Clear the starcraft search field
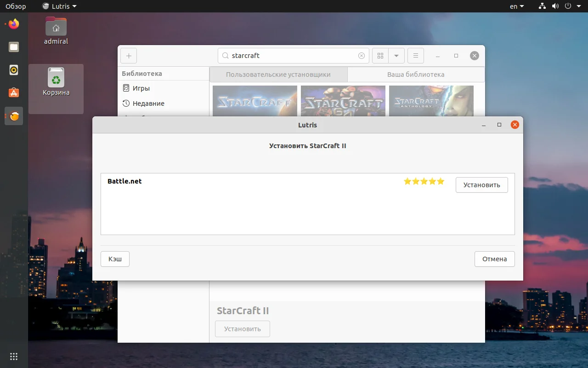This screenshot has width=588, height=368. pyautogui.click(x=362, y=56)
